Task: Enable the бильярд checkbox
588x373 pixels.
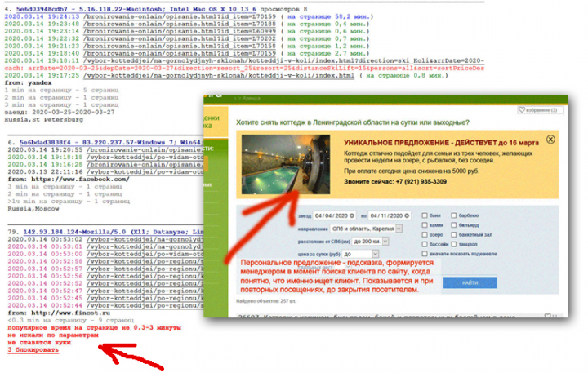Action: [x=454, y=225]
